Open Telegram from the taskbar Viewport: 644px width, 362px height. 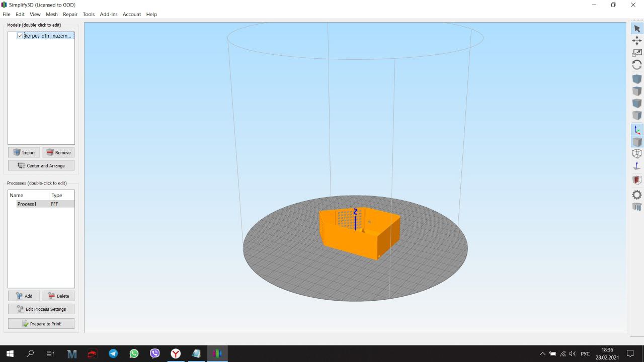click(113, 353)
